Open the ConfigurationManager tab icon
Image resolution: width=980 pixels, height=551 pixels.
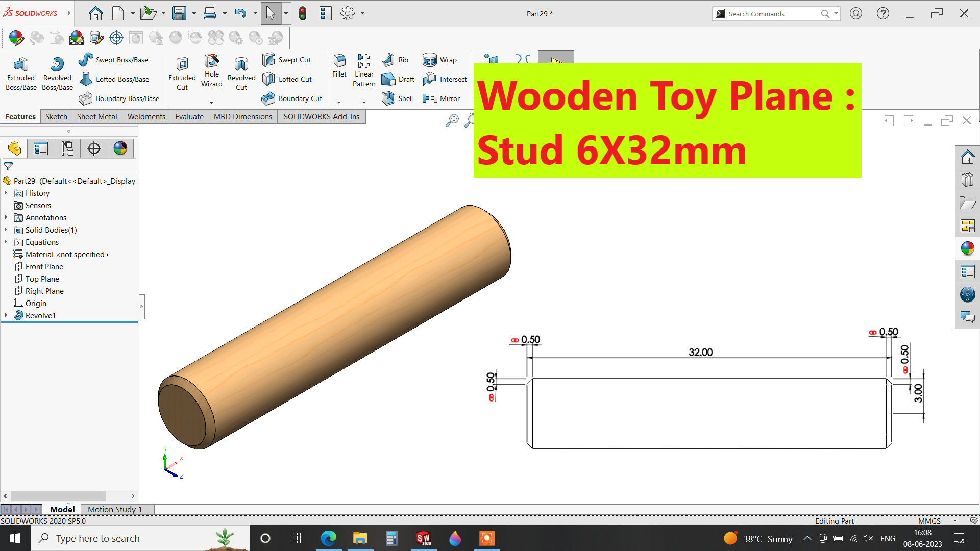pos(67,148)
